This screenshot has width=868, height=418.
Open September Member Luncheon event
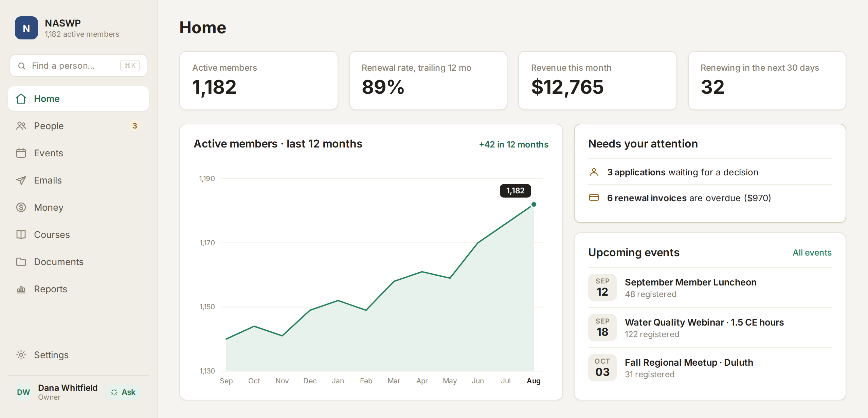point(710,288)
